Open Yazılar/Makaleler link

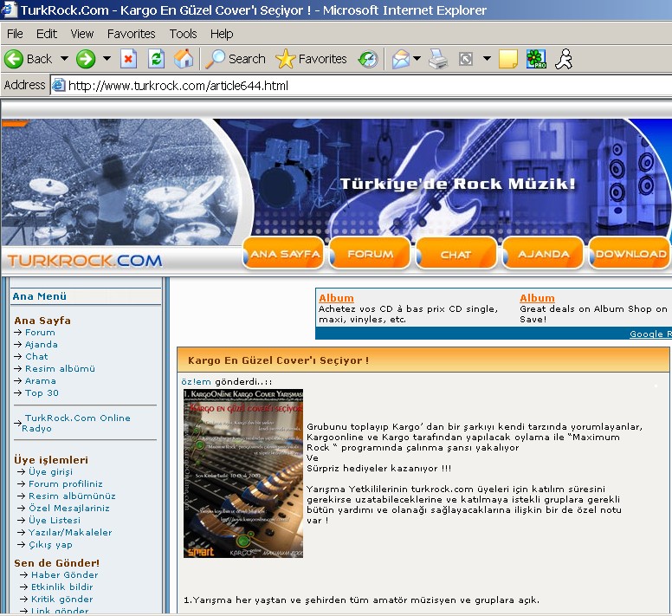click(x=70, y=532)
